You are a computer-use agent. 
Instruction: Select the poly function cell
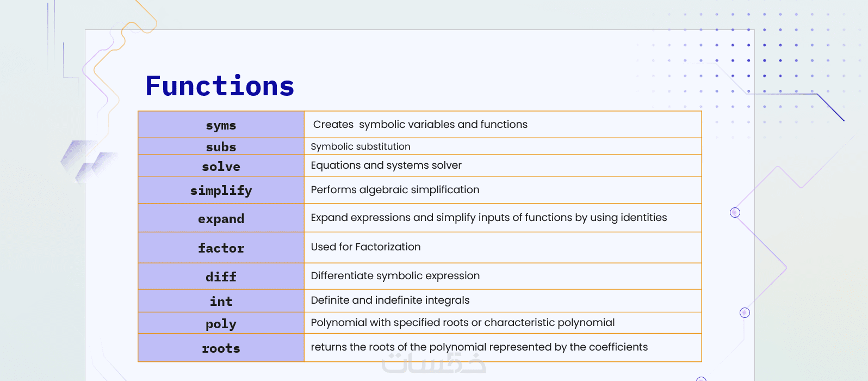click(x=221, y=324)
